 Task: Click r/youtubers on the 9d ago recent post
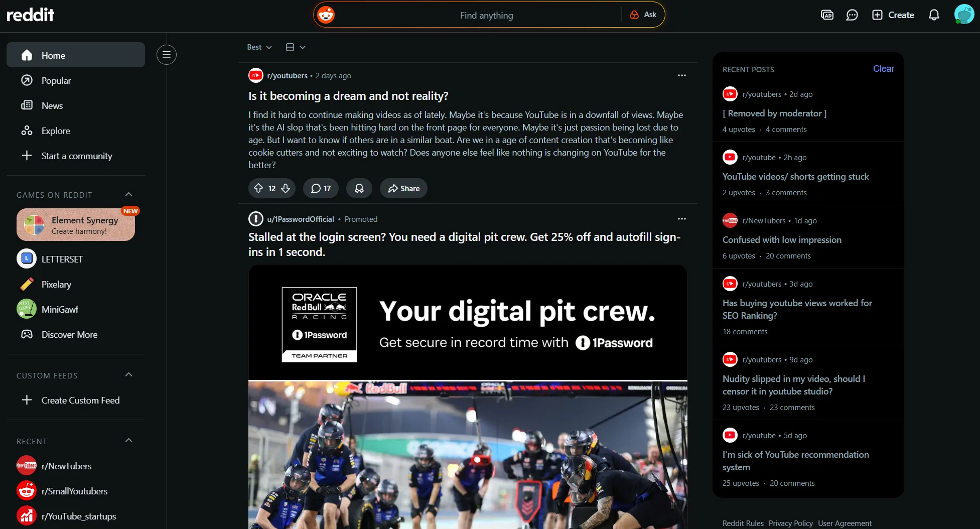click(x=762, y=359)
